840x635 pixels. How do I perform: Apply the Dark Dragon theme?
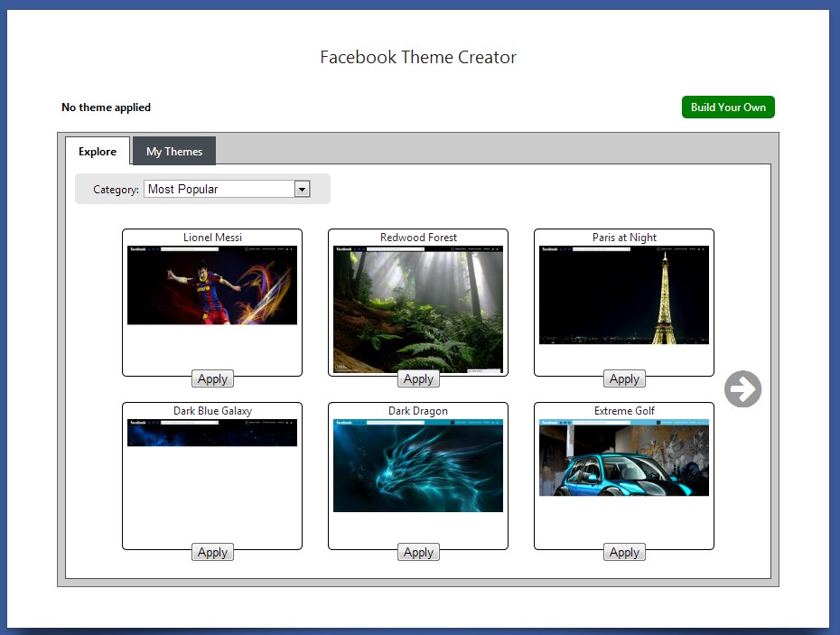pos(418,552)
